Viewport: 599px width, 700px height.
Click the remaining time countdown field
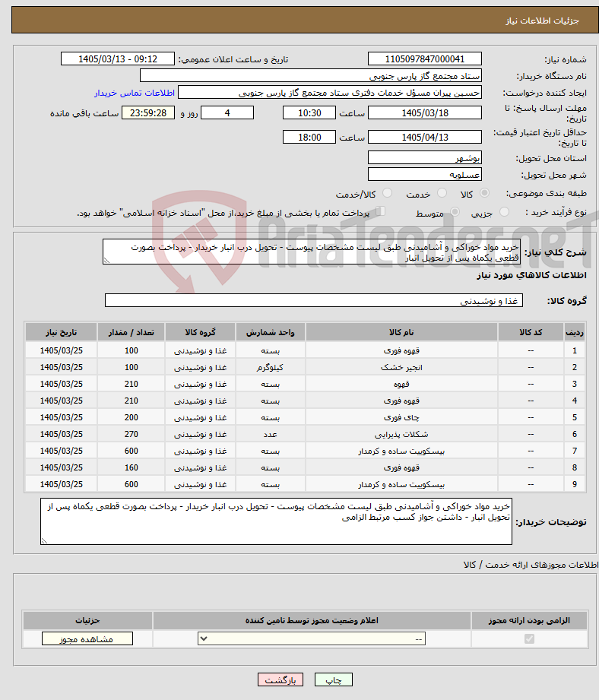(148, 113)
